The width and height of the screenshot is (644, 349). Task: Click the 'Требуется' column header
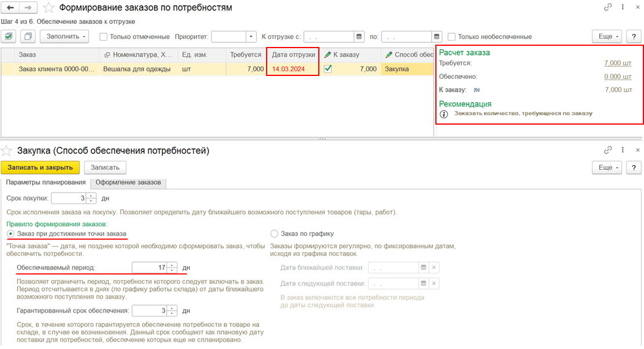tap(246, 54)
